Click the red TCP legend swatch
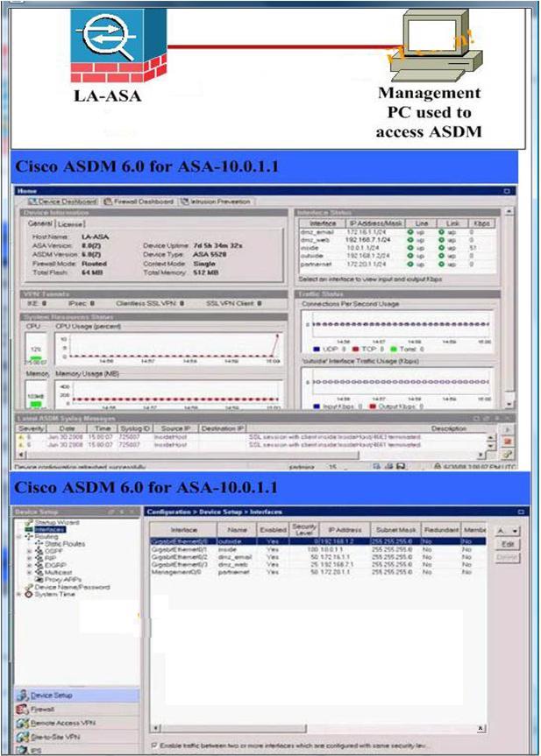 355,349
